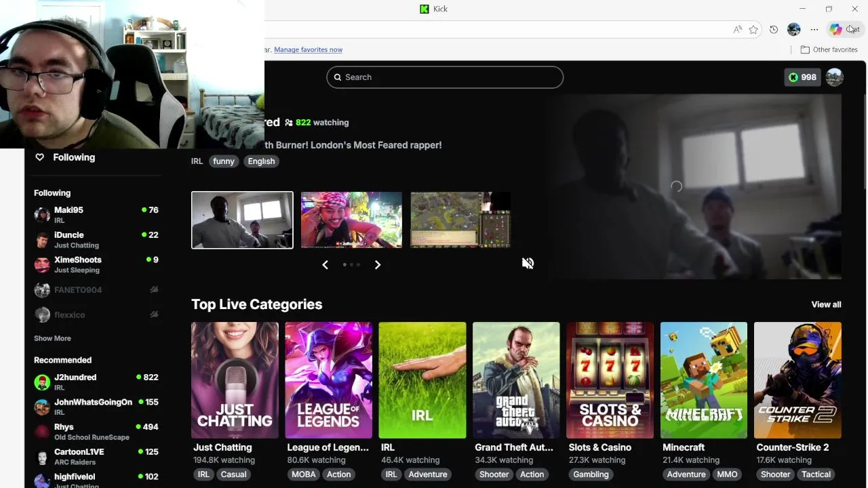
Task: Open the browser history icon
Action: click(774, 29)
